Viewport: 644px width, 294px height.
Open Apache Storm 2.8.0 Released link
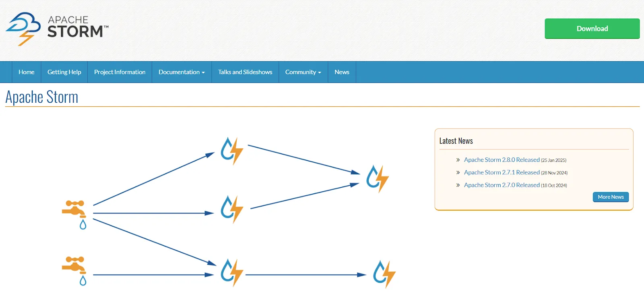pos(502,160)
